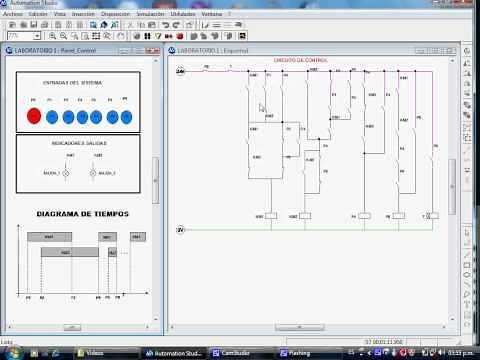Click the redo arrow icon
The height and width of the screenshot is (360, 480).
(176, 25)
